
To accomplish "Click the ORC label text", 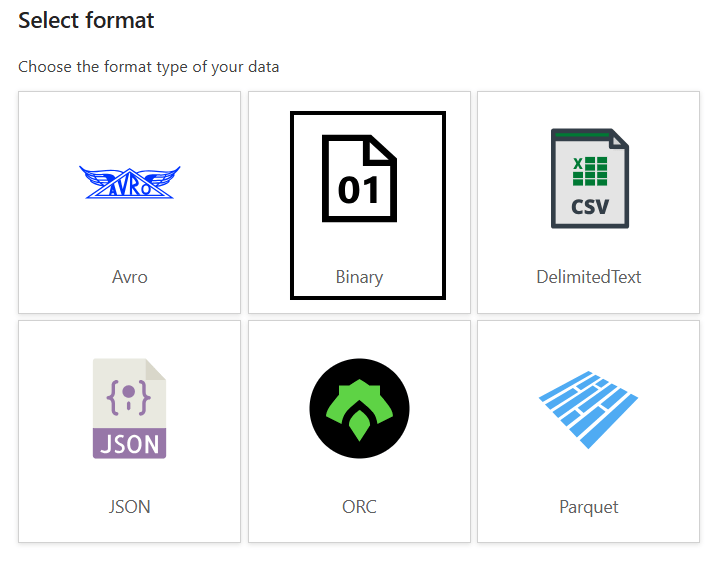I will pyautogui.click(x=359, y=507).
